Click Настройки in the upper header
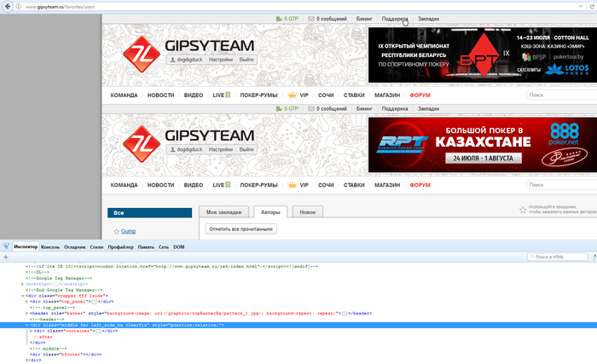 (x=221, y=60)
